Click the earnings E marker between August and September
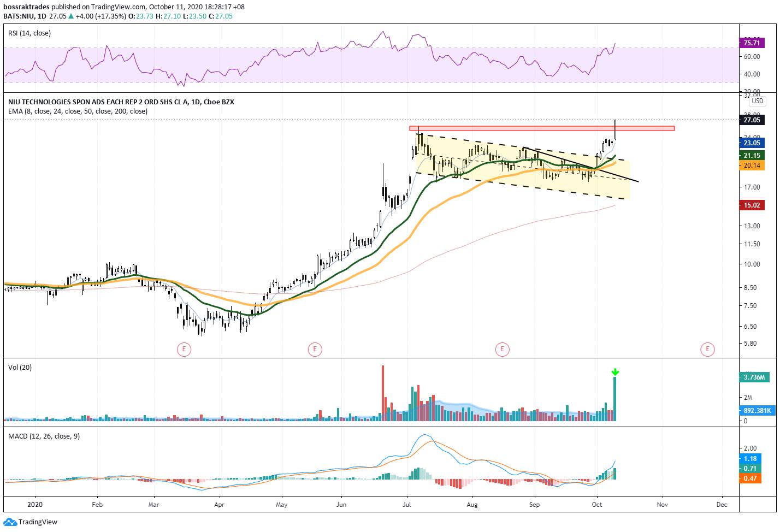This screenshot has height=532, width=780. point(502,348)
